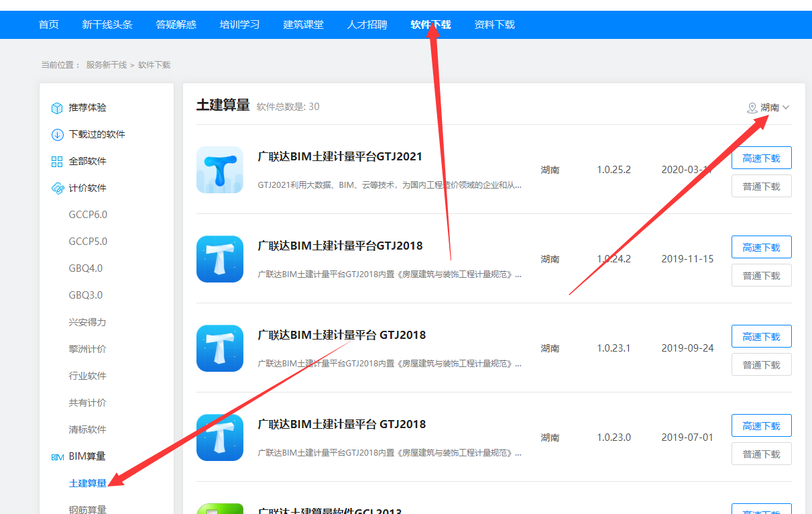Select GCCP5.0 in the sidebar
812x514 pixels.
[88, 242]
